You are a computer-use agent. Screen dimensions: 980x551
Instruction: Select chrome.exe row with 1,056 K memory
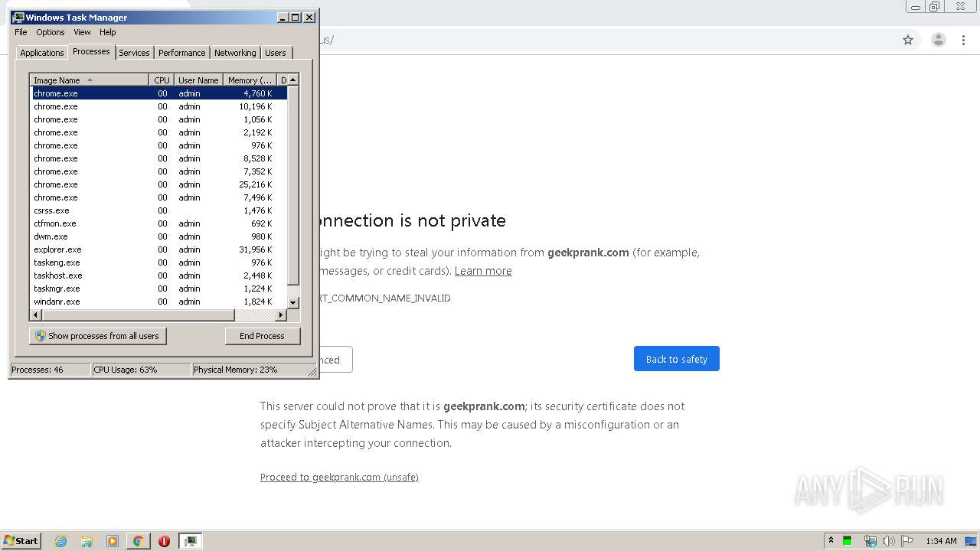[x=158, y=119]
